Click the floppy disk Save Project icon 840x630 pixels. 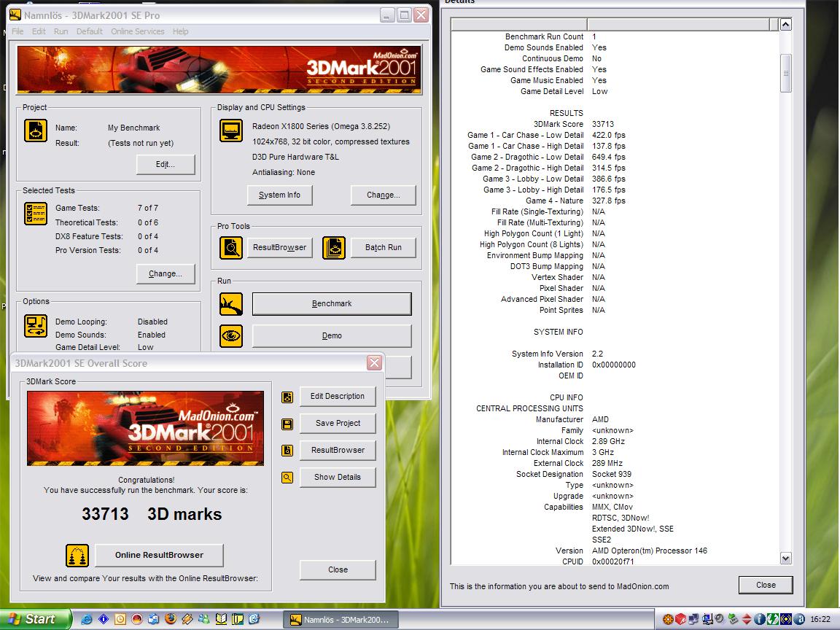coord(287,424)
